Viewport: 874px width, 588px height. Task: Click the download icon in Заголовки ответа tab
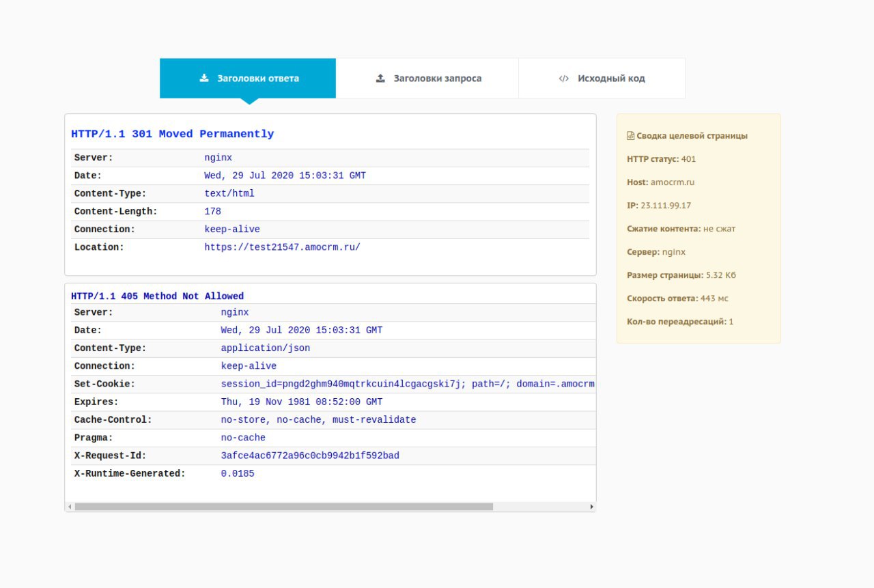coord(203,78)
